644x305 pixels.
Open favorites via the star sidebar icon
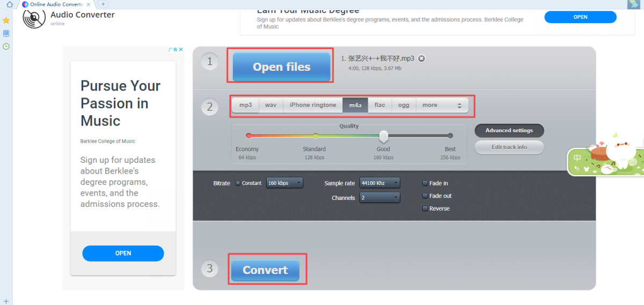pyautogui.click(x=6, y=20)
